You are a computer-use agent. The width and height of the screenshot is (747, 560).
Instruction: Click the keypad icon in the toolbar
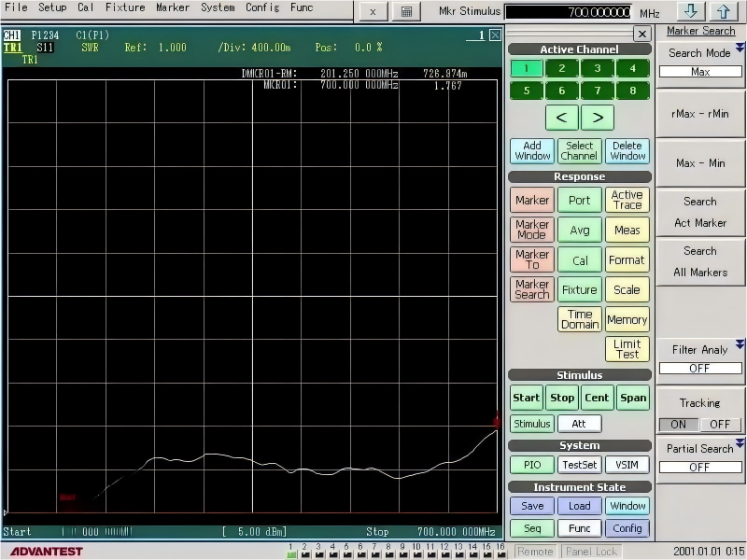click(405, 12)
